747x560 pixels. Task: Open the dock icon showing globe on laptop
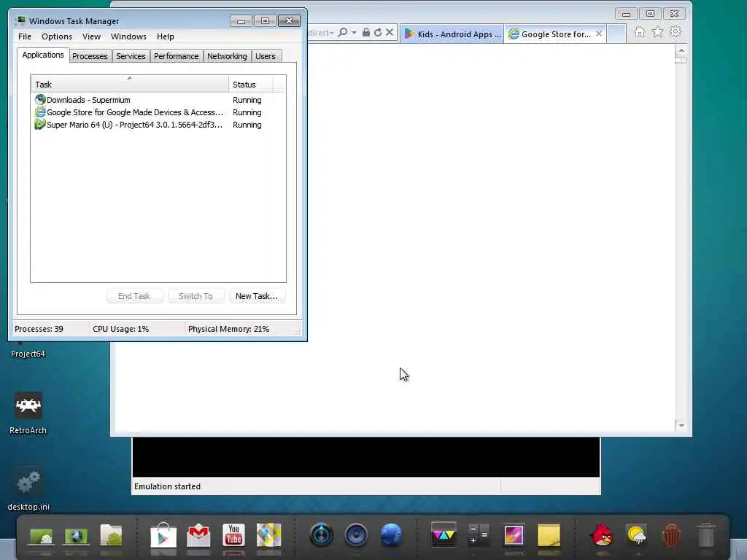[76, 536]
